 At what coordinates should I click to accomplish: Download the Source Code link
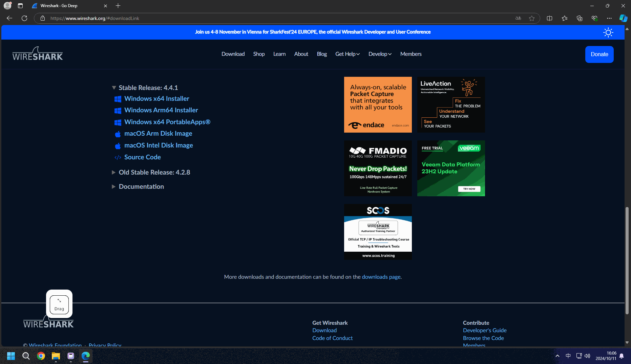pyautogui.click(x=143, y=157)
